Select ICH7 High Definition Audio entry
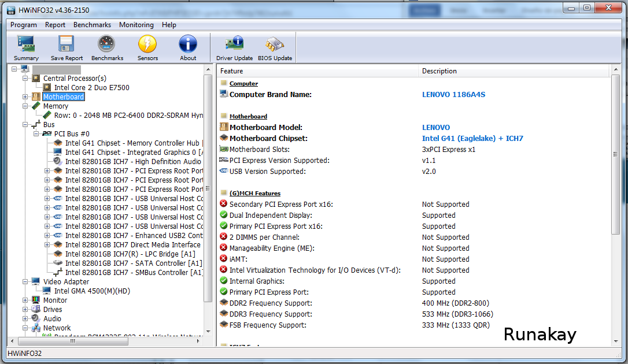Image resolution: width=628 pixels, height=364 pixels. click(x=133, y=161)
